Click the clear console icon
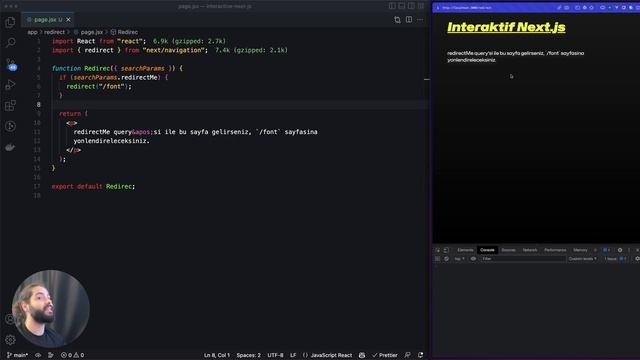This screenshot has width=640, height=360. pyautogui.click(x=446, y=259)
